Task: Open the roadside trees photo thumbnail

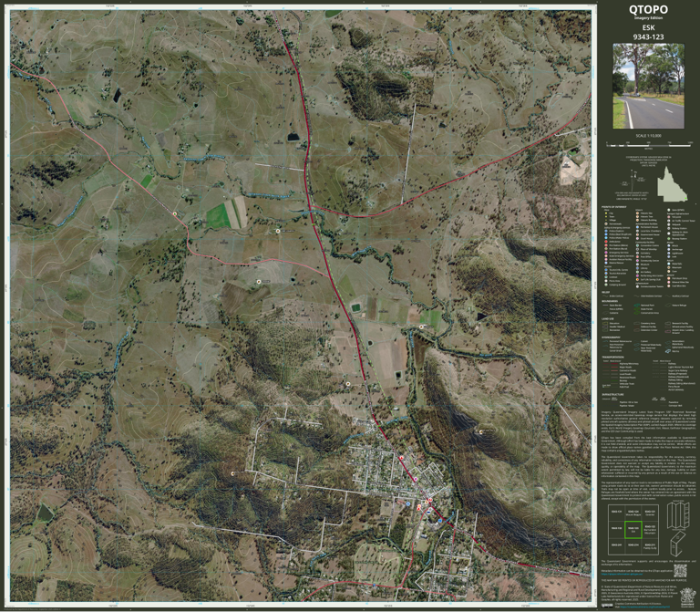Action: (x=648, y=86)
